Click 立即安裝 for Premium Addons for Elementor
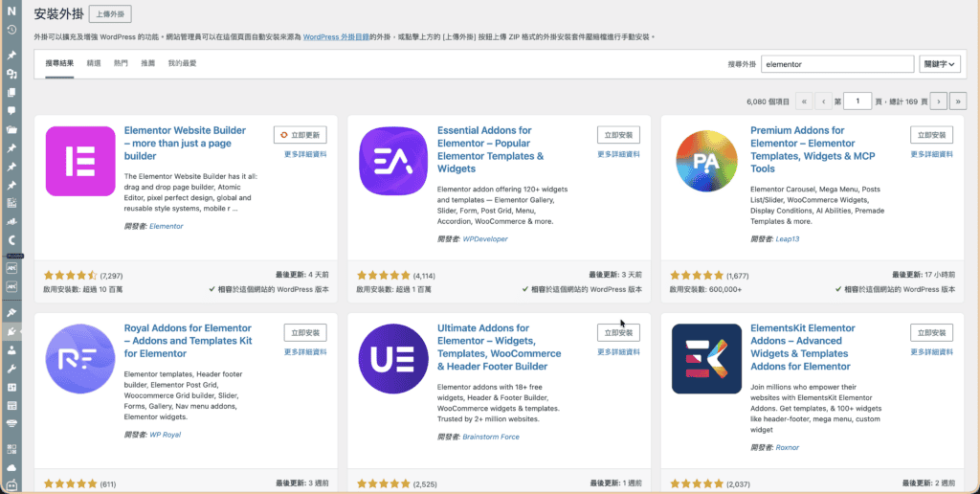Screen dimensions: 980x494 point(931,135)
